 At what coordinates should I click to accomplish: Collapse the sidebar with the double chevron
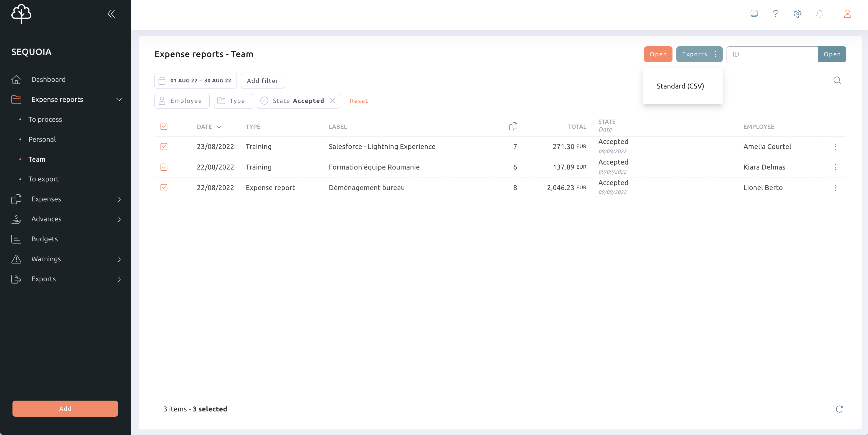point(111,14)
